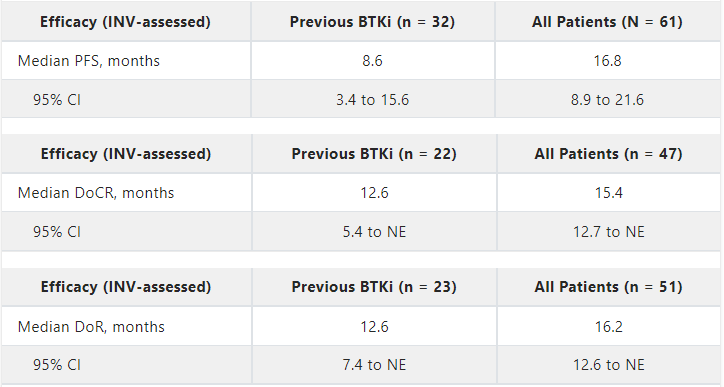Viewport: 724px width, 387px height.
Task: Select the 3.4 to 15.6 confidence interval
Action: (372, 100)
